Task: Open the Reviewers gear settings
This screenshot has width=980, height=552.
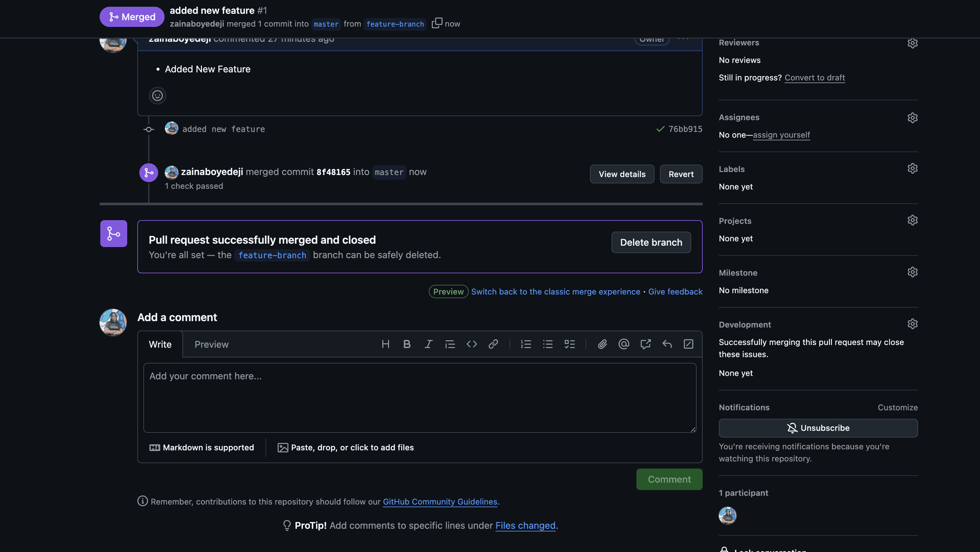Action: pyautogui.click(x=912, y=43)
